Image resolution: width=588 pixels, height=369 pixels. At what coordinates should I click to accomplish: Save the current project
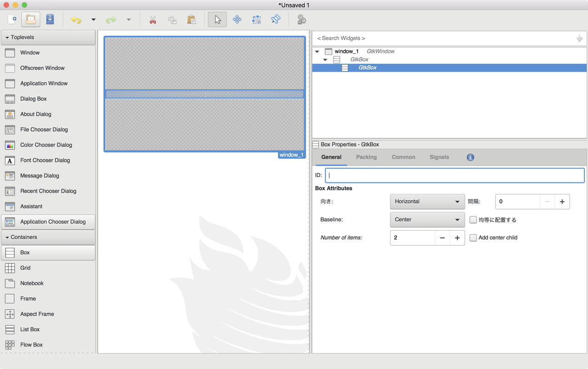(50, 19)
